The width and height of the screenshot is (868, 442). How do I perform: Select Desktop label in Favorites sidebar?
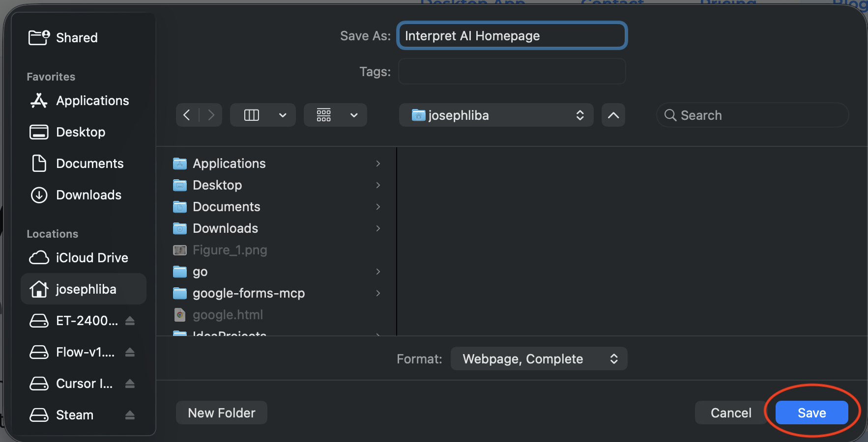pyautogui.click(x=81, y=132)
